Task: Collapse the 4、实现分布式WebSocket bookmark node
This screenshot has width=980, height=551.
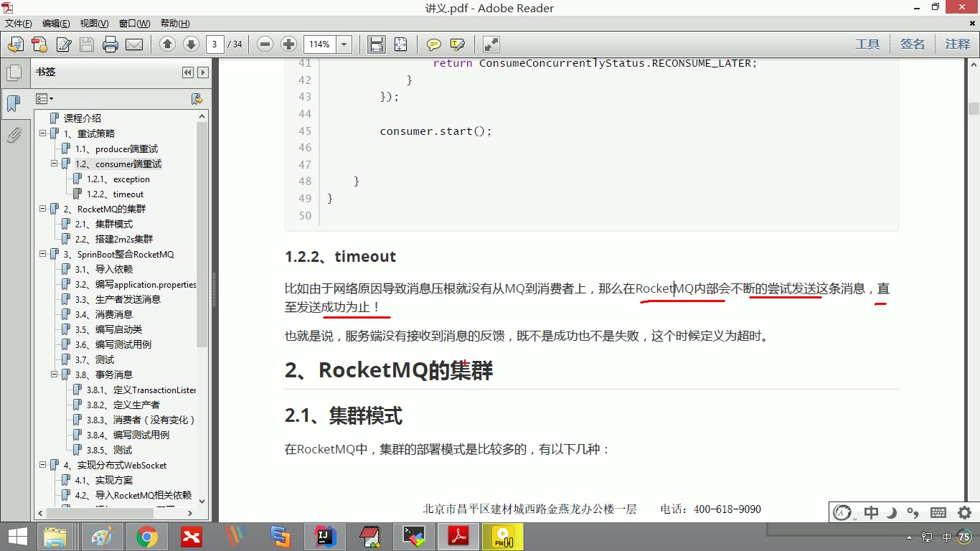Action: [x=43, y=465]
